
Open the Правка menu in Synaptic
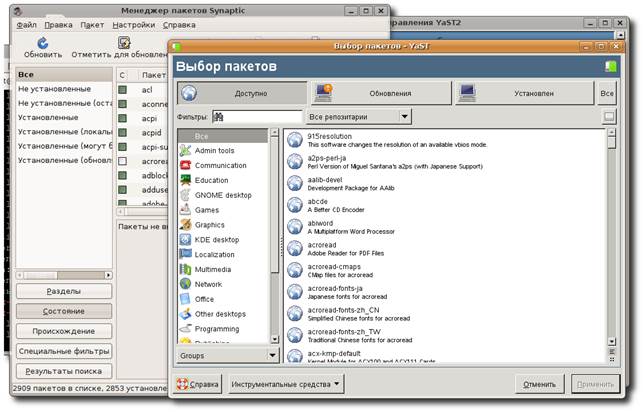coord(58,25)
